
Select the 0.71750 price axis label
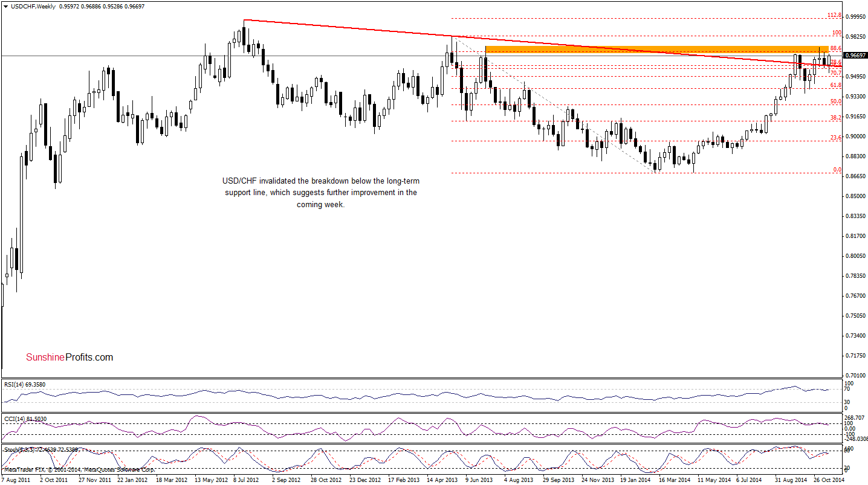855,356
